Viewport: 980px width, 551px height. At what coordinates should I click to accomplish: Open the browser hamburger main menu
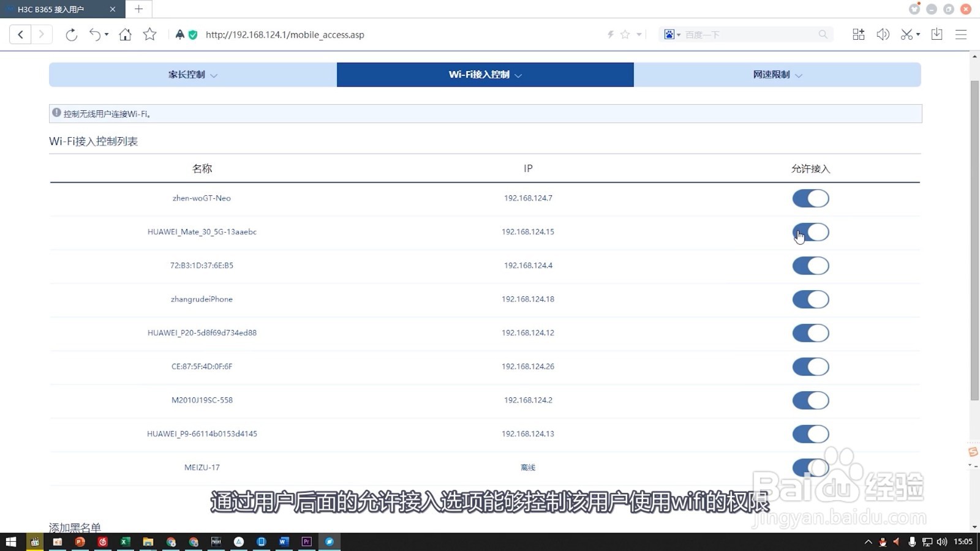tap(961, 34)
